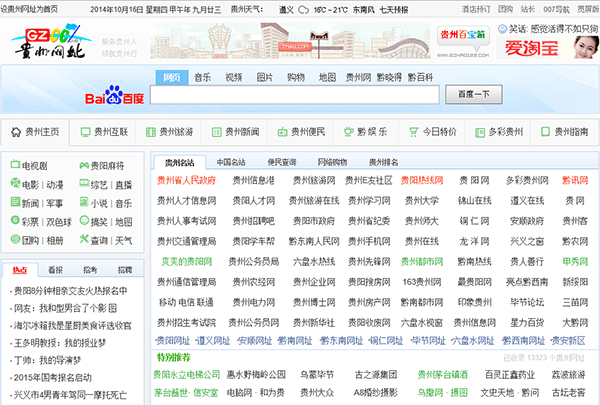Open the 七天预报 weather forecast link

pyautogui.click(x=393, y=8)
